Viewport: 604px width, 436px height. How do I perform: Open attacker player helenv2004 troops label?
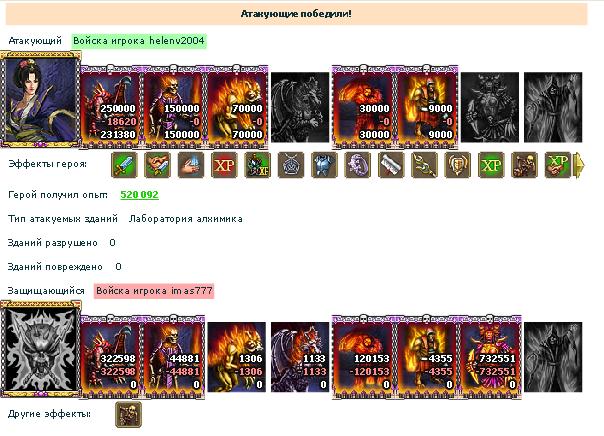pos(139,41)
